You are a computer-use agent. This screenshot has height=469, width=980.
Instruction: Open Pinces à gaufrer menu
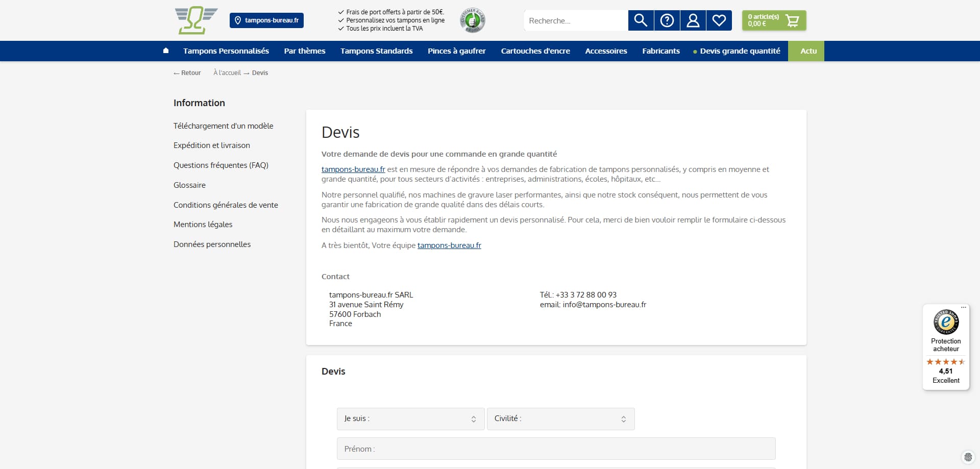(x=457, y=51)
